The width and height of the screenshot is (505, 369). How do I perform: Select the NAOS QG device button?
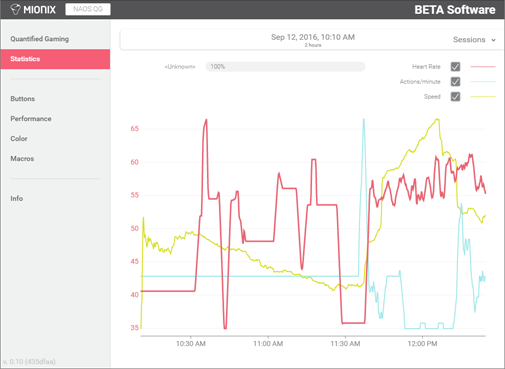tap(88, 9)
